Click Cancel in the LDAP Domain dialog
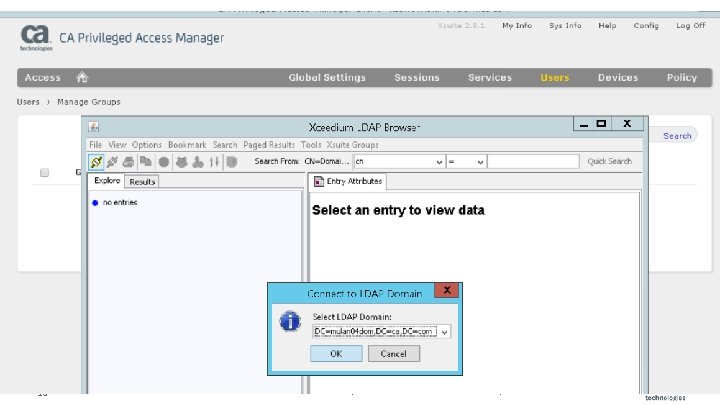 [394, 354]
